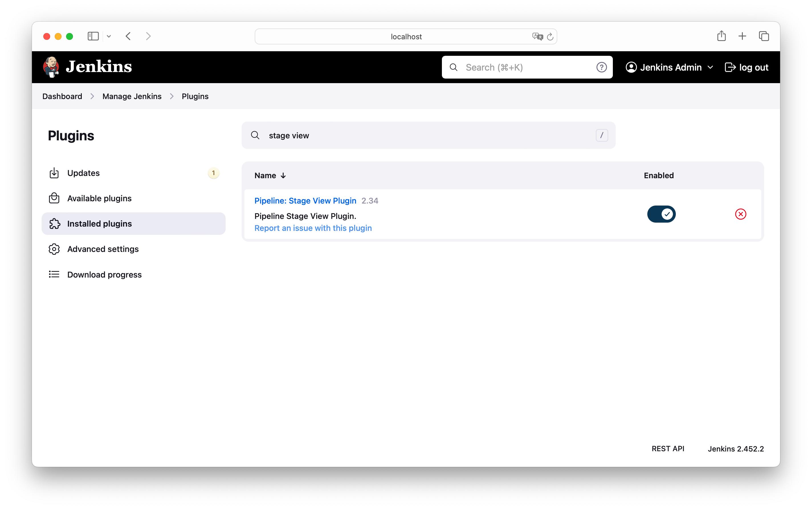Click the Jenkins butler logo icon
812x509 pixels.
pyautogui.click(x=51, y=67)
